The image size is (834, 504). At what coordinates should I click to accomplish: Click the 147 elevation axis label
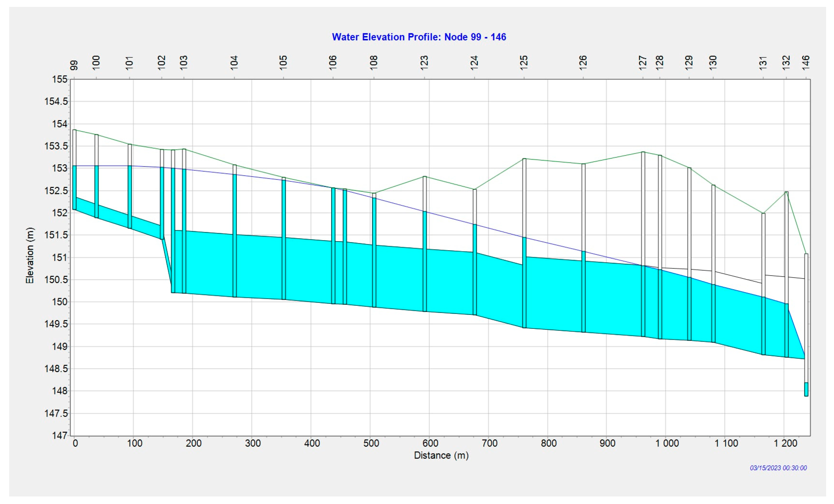[x=59, y=435]
